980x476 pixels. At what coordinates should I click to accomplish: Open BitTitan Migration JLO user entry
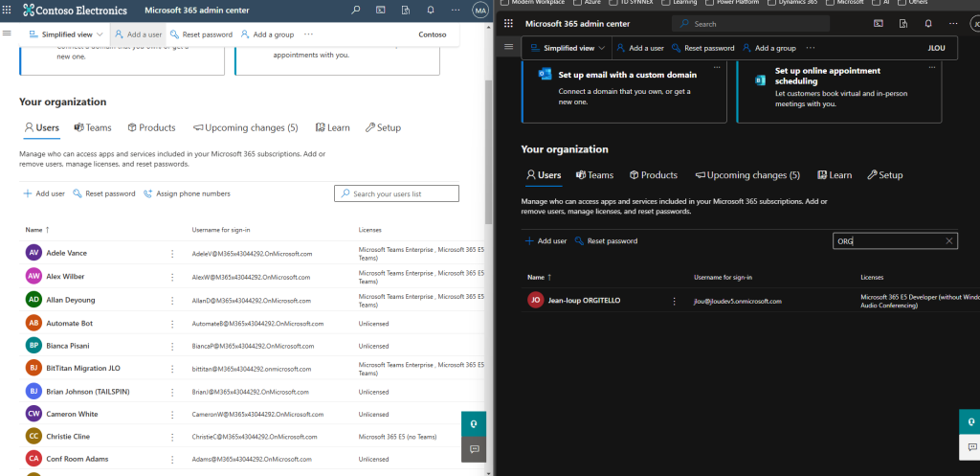(x=83, y=369)
